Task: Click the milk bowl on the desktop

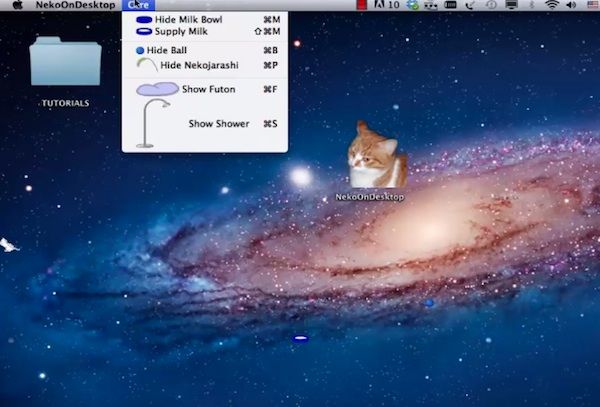Action: click(300, 338)
